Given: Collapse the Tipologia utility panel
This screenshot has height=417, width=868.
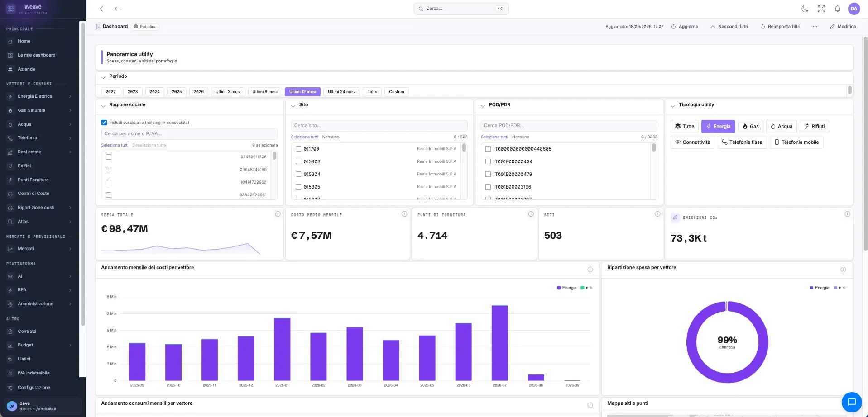Looking at the screenshot, I should click(x=673, y=106).
